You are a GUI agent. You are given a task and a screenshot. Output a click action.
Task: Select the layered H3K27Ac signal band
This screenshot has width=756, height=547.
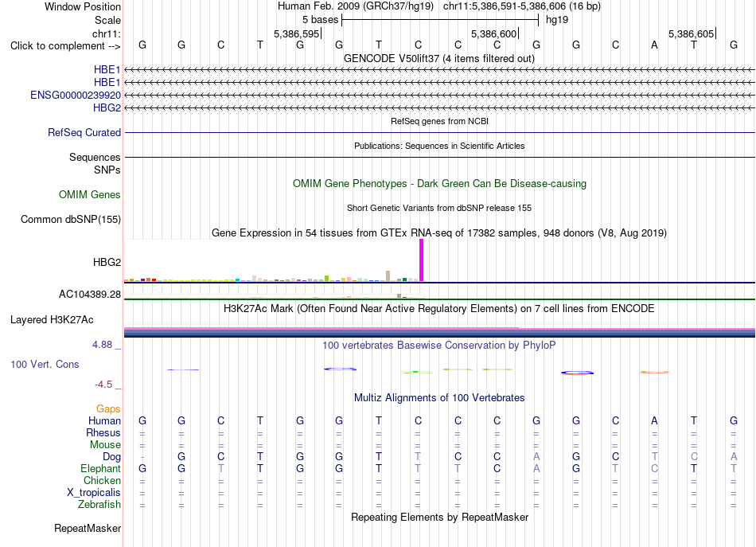coord(439,332)
